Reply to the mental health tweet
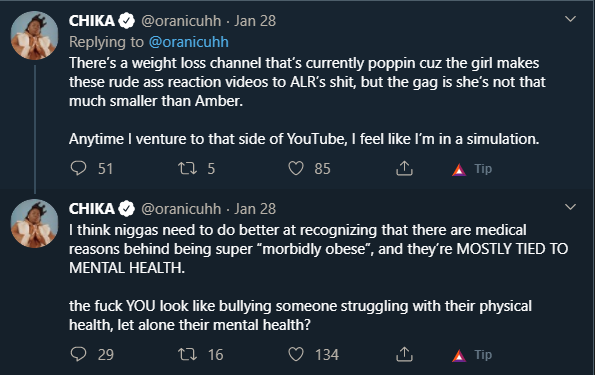 point(79,354)
